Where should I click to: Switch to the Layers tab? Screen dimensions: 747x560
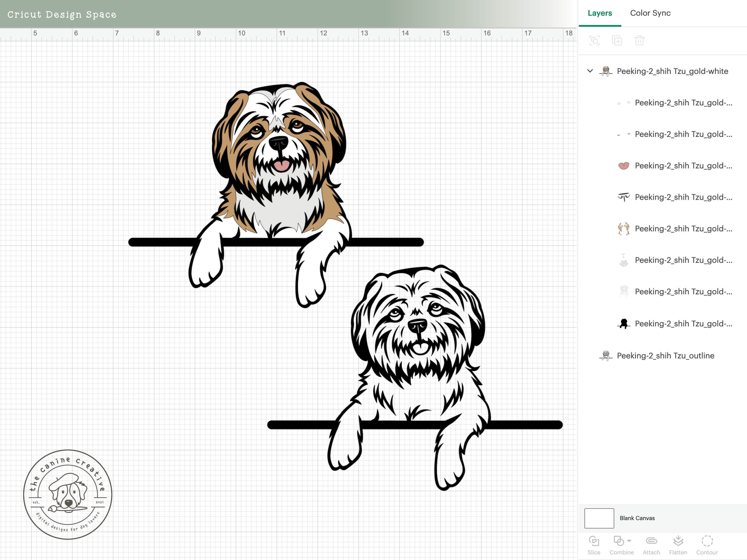(600, 13)
